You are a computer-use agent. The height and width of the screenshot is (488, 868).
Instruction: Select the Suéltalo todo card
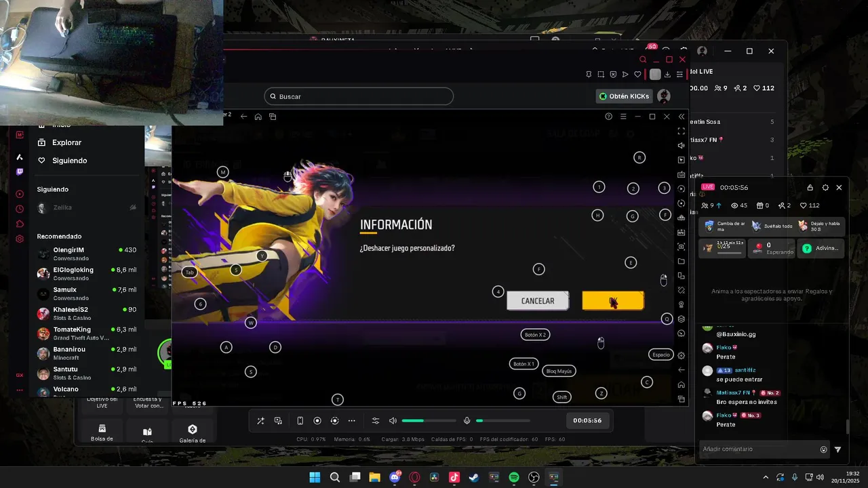coord(772,226)
